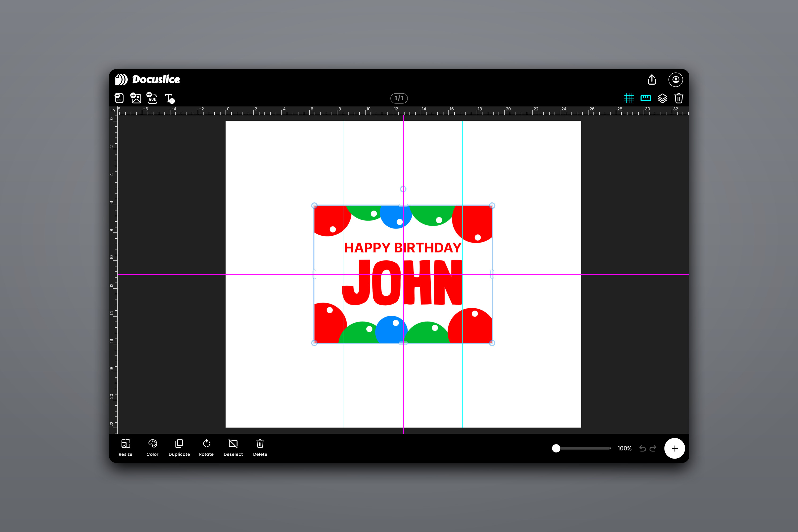Click the bottom-right corner selection handle
The width and height of the screenshot is (798, 532).
pyautogui.click(x=492, y=343)
